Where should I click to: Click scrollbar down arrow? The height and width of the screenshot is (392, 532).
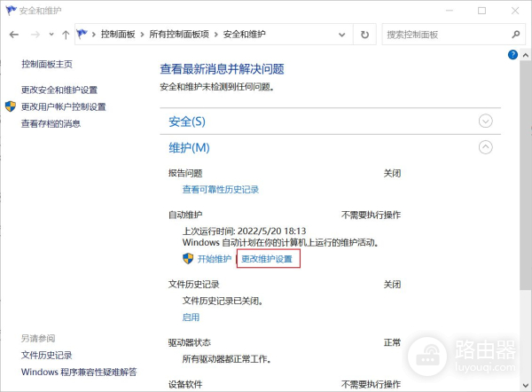click(526, 386)
